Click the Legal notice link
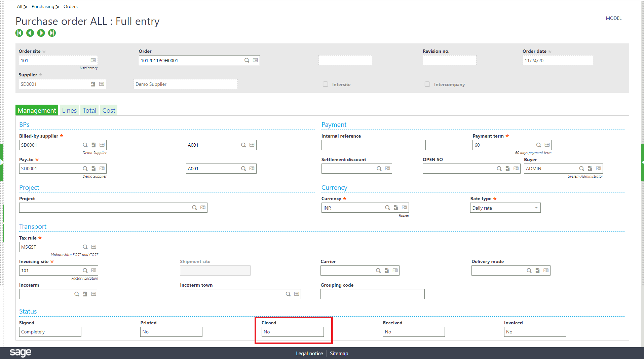Viewport: 644px width, 359px height. (x=309, y=353)
